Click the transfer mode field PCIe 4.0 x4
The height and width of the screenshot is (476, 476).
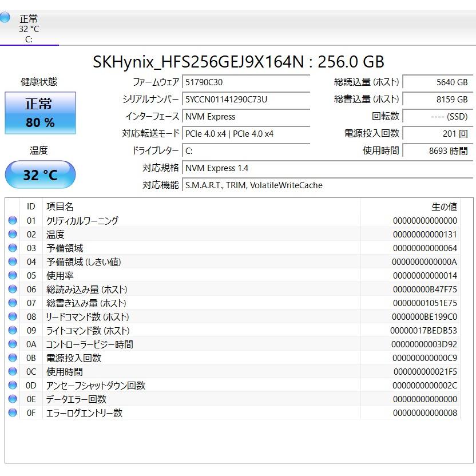[x=246, y=133]
